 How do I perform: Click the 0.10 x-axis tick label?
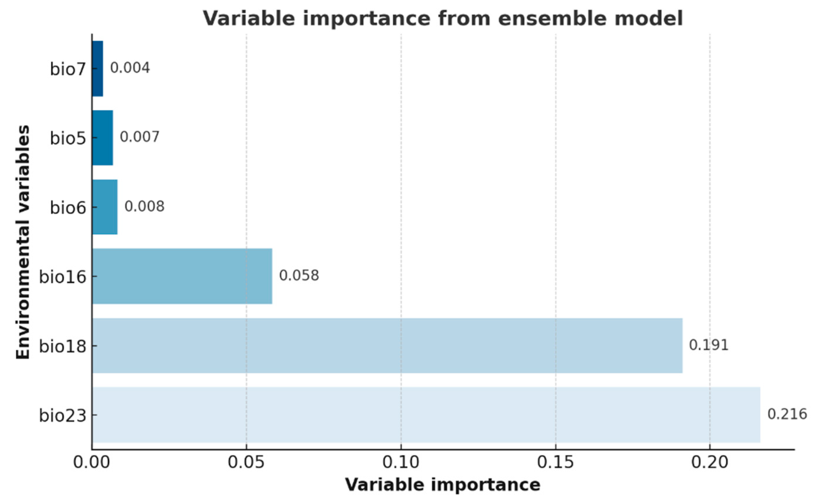click(x=401, y=463)
